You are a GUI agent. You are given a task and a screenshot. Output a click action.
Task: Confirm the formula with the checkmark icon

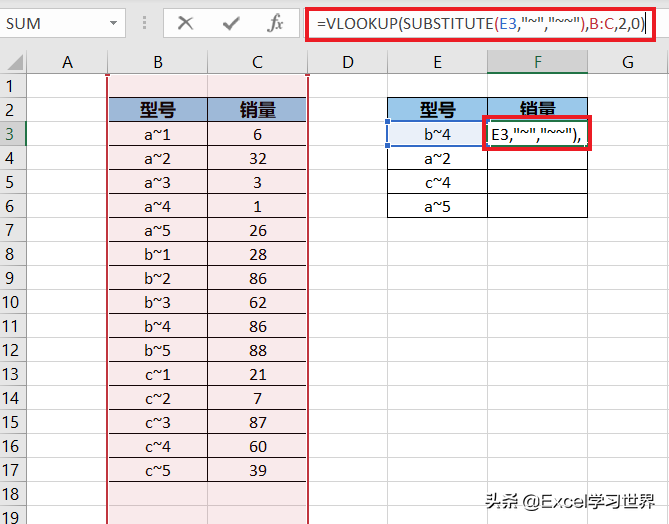click(x=231, y=23)
